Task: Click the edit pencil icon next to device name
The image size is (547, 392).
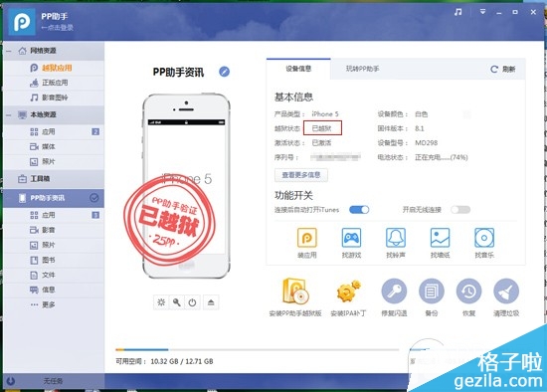Action: pyautogui.click(x=225, y=72)
